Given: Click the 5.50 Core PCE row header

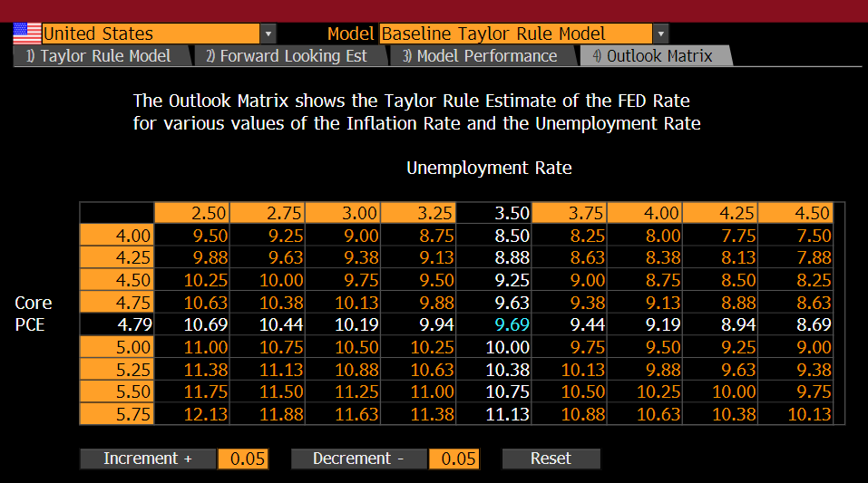Looking at the screenshot, I should (117, 391).
